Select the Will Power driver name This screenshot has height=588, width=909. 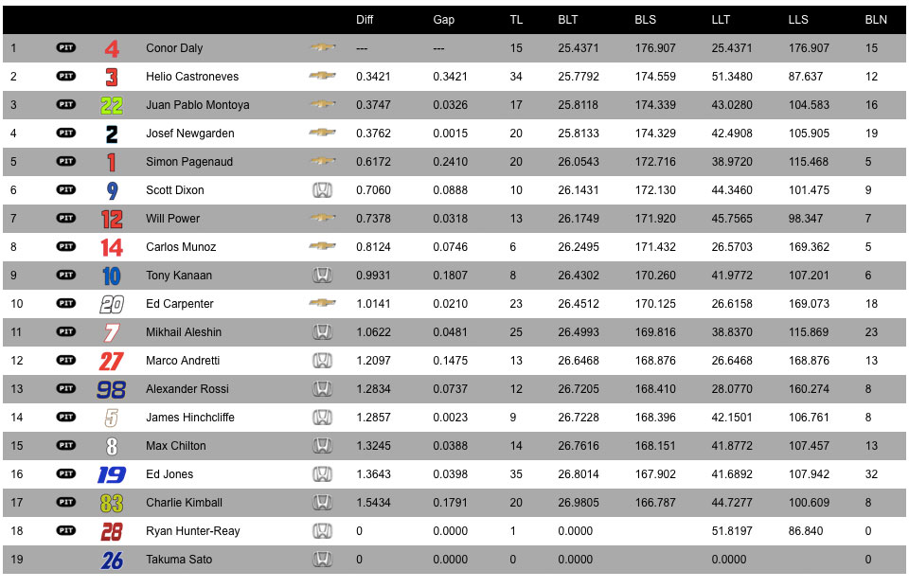tap(172, 219)
